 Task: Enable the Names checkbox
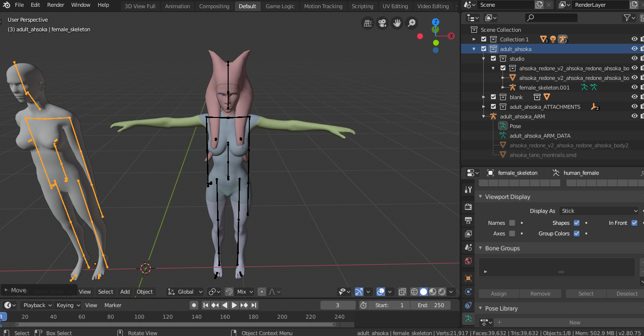point(512,223)
